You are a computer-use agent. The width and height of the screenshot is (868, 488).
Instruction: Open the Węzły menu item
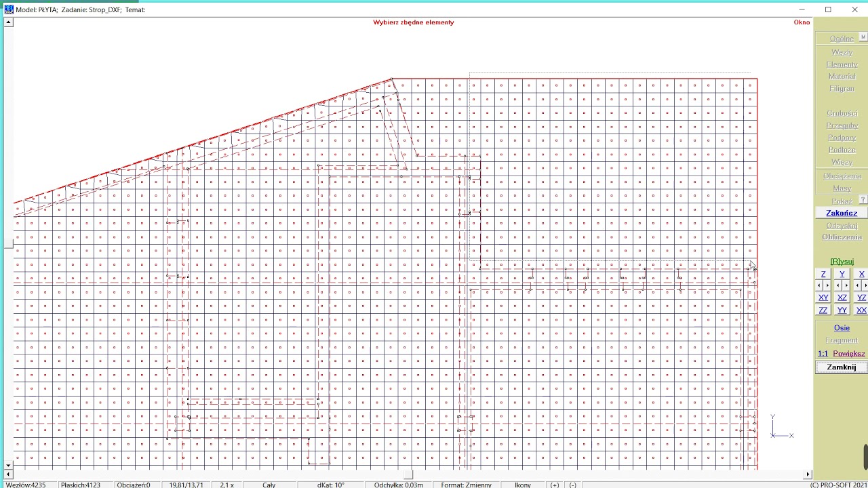[x=842, y=52]
